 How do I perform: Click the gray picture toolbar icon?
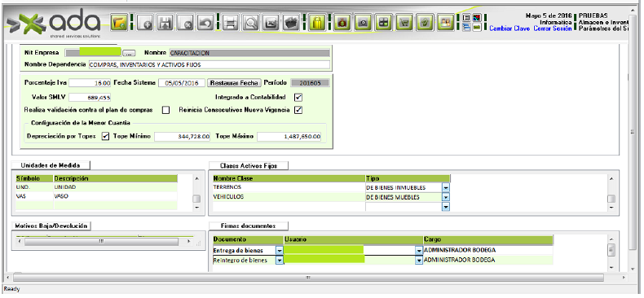tap(271, 23)
